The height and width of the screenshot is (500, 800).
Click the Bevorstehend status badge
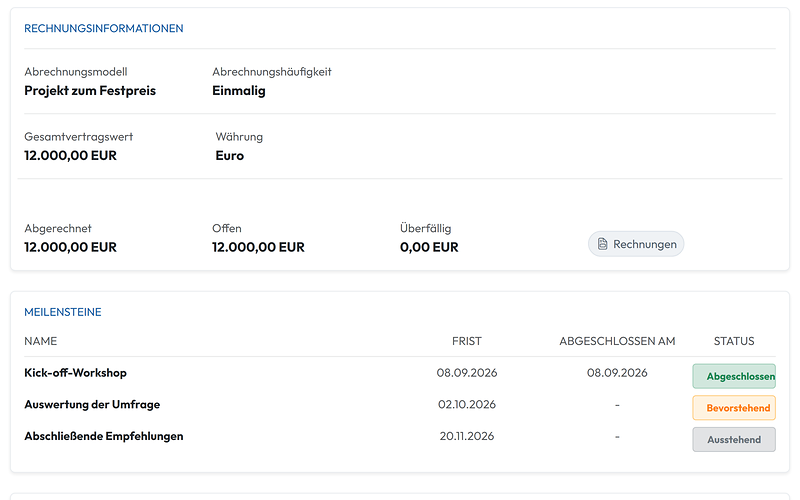click(734, 408)
